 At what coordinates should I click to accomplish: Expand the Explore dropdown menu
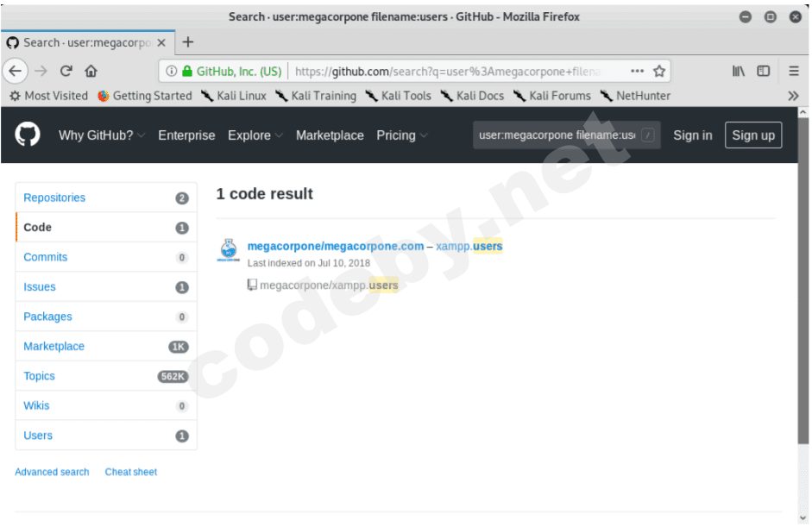coord(255,135)
